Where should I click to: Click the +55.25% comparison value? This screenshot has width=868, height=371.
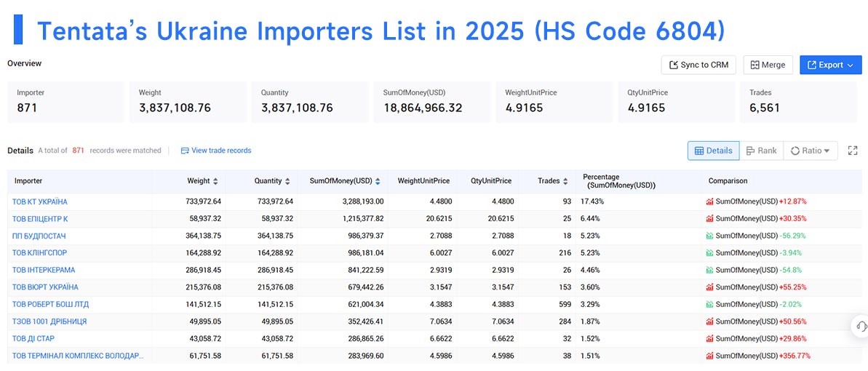tap(793, 287)
